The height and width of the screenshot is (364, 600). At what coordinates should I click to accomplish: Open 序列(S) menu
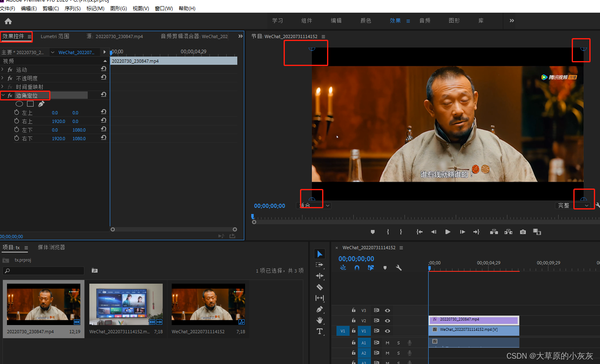73,8
